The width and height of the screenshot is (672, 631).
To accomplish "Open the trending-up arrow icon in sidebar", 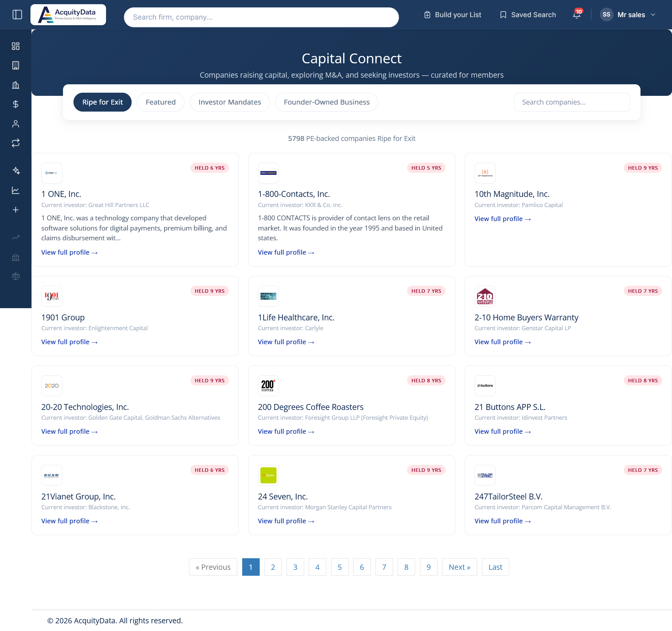I will pos(16,237).
